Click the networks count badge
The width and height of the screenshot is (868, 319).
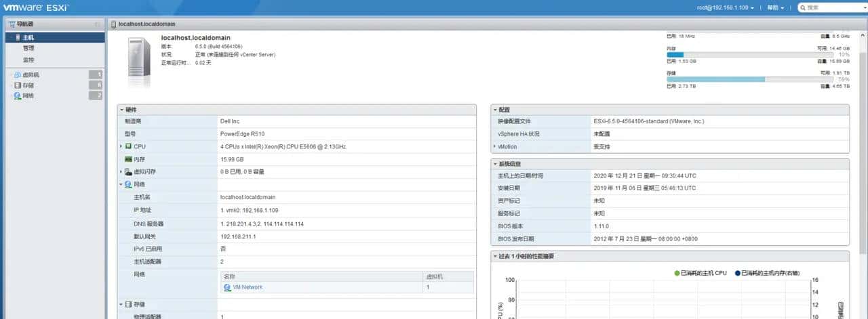(96, 96)
